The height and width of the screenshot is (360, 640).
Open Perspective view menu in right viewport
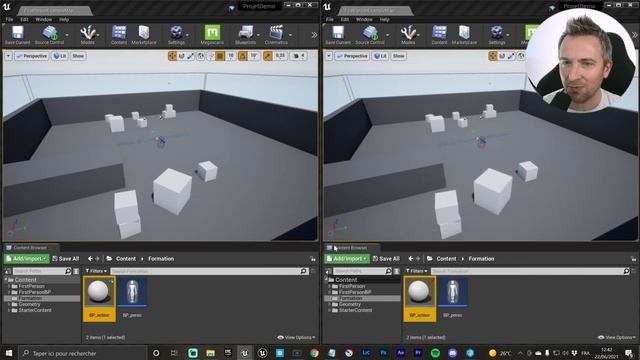[352, 56]
